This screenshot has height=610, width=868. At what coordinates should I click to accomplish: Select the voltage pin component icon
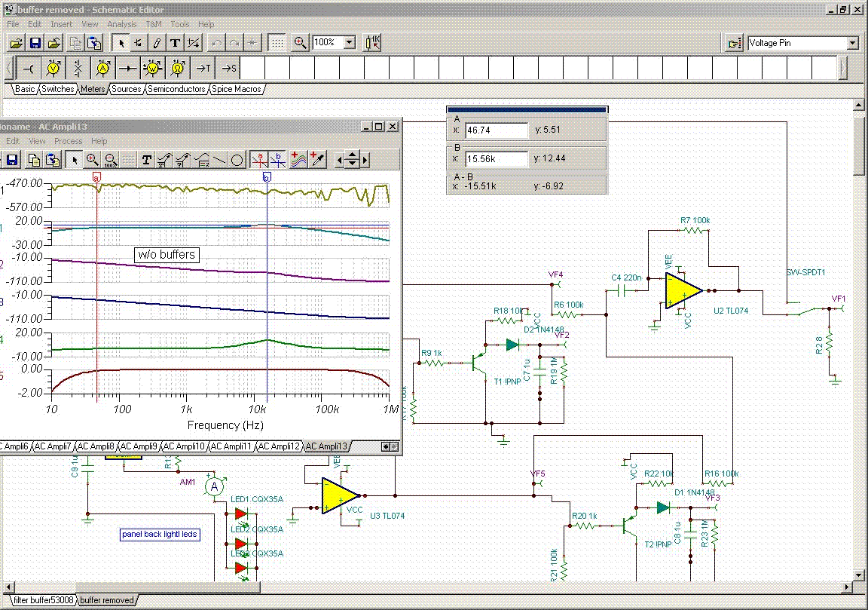(28, 68)
